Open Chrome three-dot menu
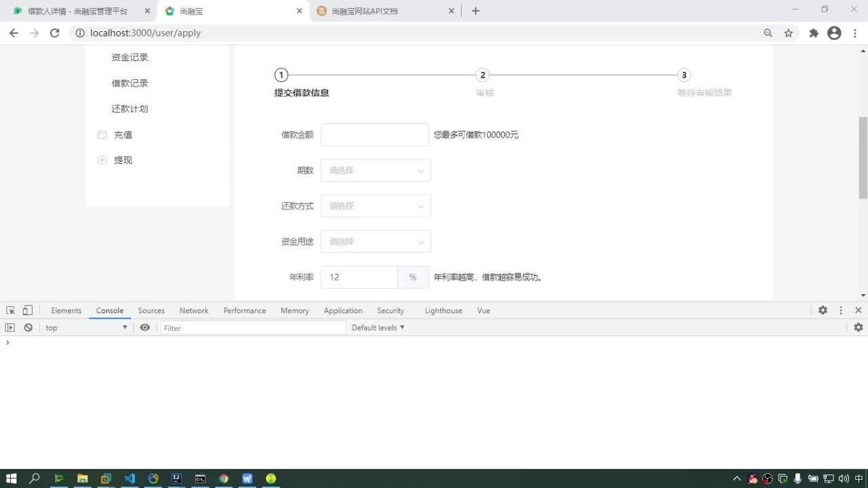Screen dimensions: 868x488 pyautogui.click(x=856, y=33)
